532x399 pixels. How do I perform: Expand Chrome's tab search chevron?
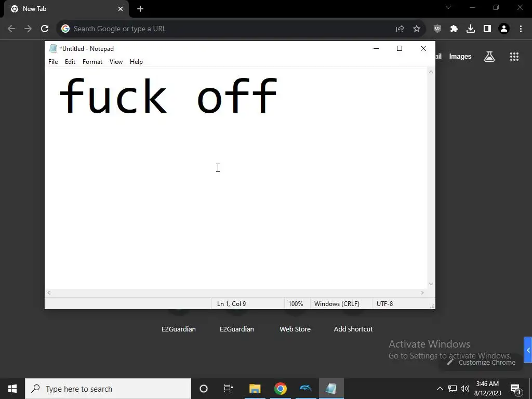pyautogui.click(x=448, y=7)
